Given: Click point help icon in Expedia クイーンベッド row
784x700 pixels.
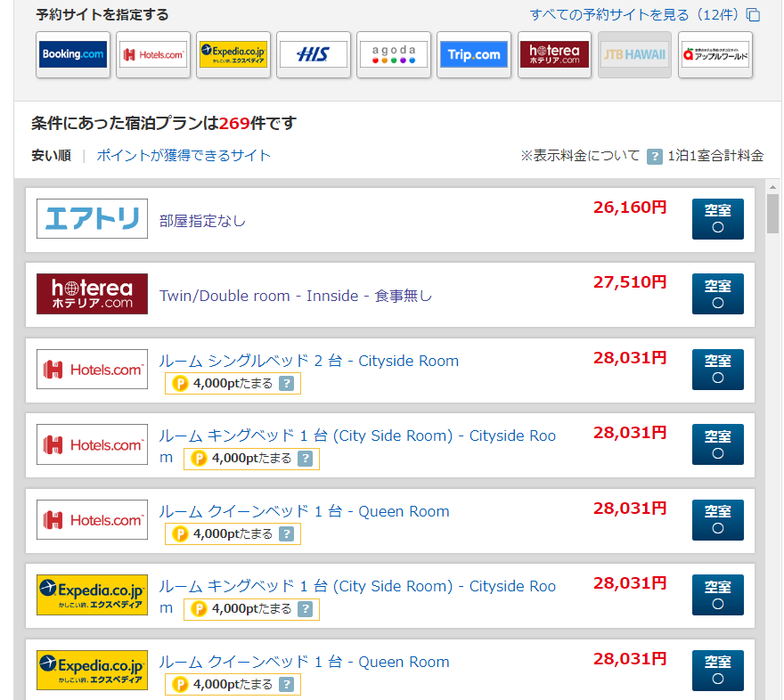Looking at the screenshot, I should click(x=286, y=685).
